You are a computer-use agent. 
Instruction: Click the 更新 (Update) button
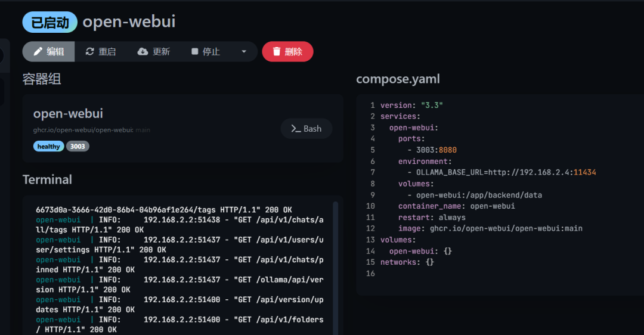pos(154,51)
